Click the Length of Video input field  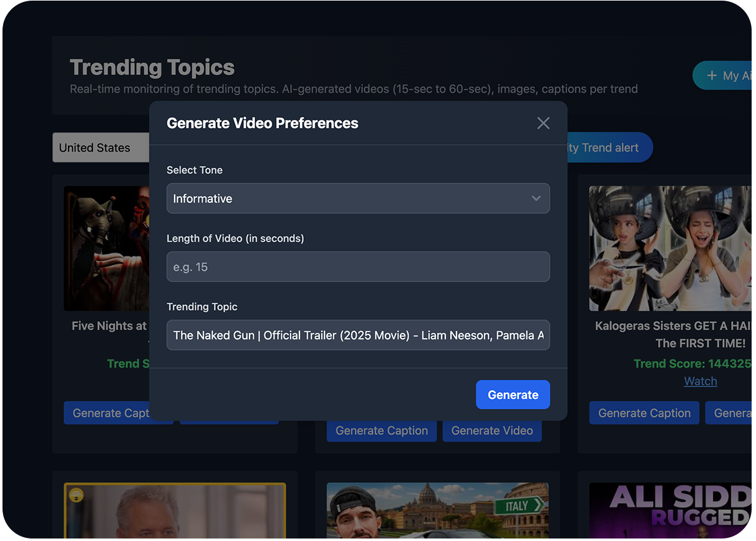357,267
